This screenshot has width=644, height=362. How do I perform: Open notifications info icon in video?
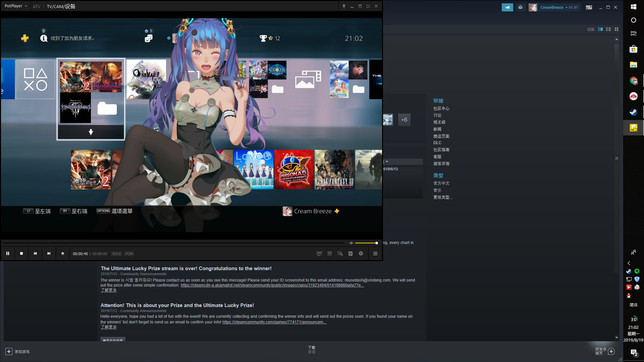coord(44,38)
